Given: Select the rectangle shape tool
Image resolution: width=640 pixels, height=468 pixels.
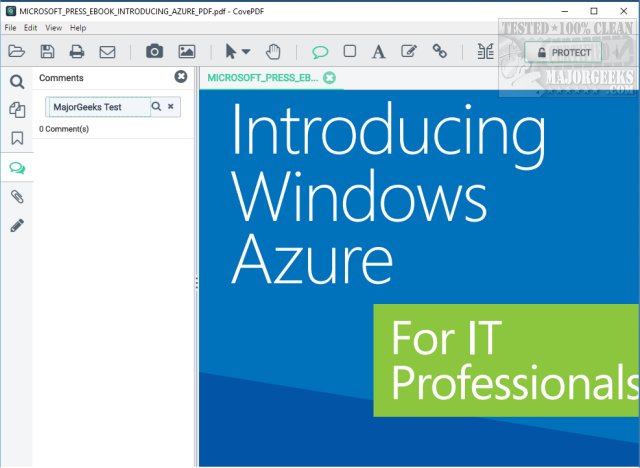Looking at the screenshot, I should 350,51.
